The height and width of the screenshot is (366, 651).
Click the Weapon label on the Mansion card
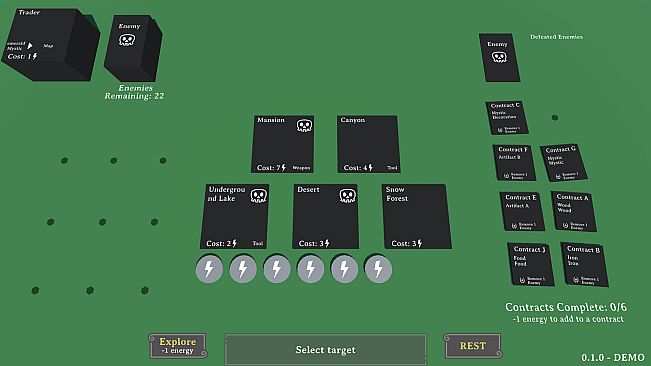(x=301, y=168)
